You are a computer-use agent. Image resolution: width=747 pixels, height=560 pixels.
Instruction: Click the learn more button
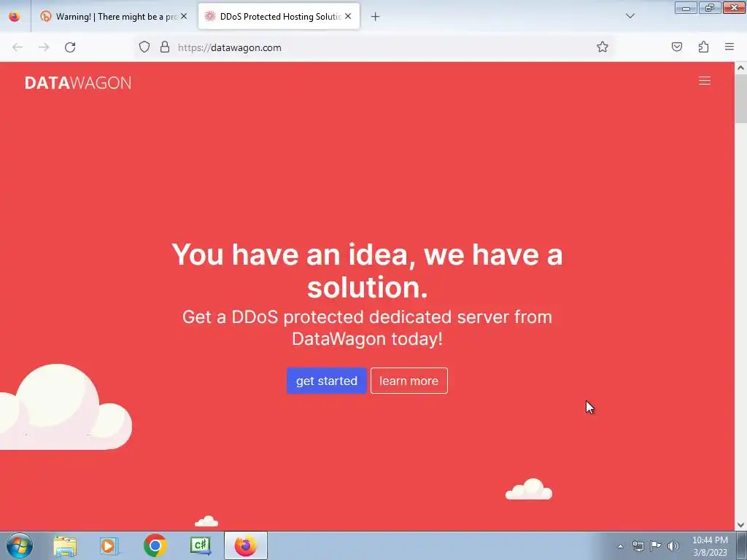[x=409, y=381]
